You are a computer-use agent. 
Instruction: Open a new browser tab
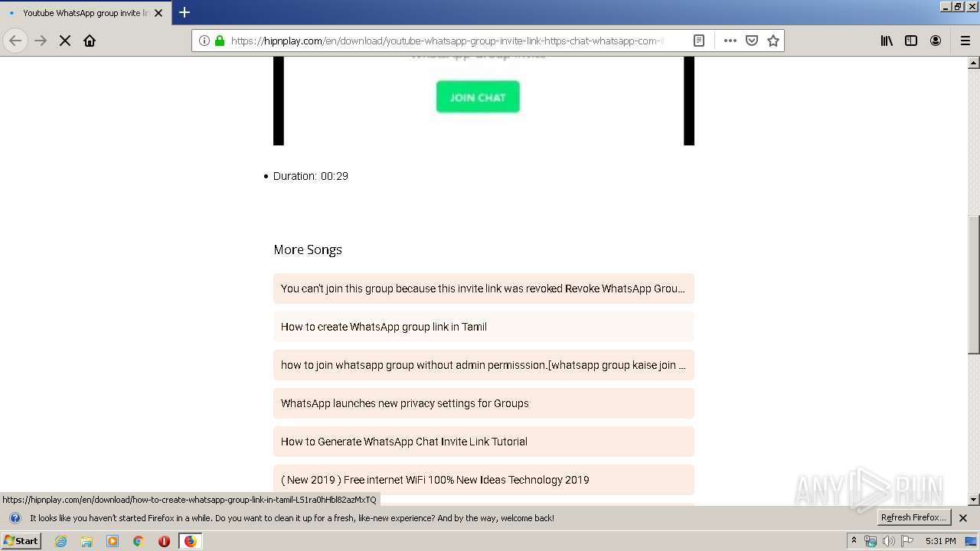click(185, 12)
